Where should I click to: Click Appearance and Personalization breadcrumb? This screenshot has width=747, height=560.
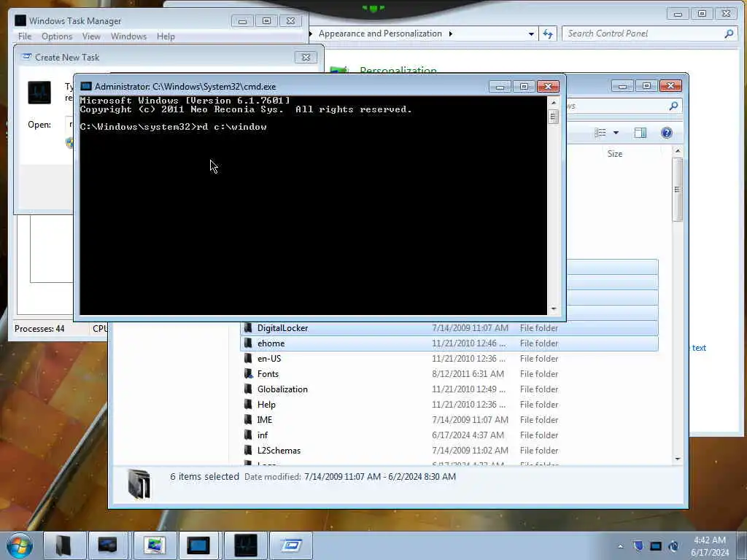380,34
